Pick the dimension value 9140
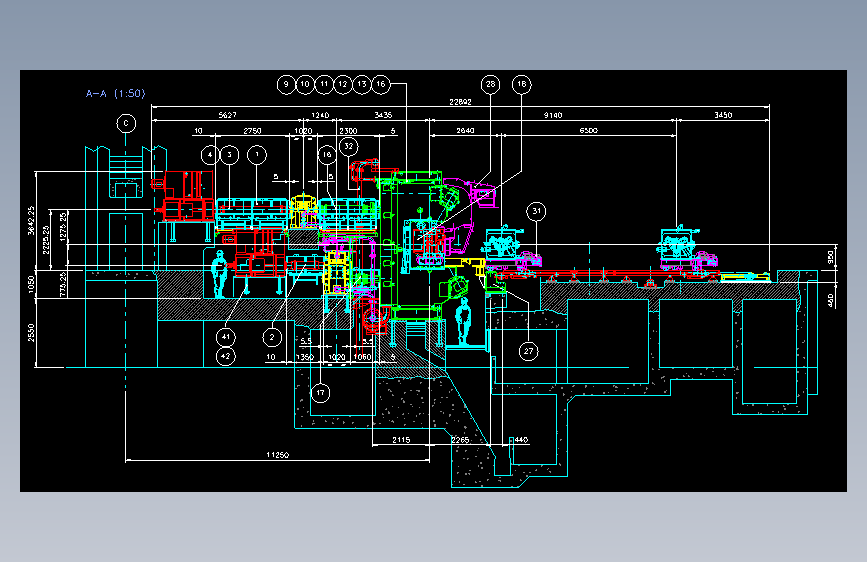The height and width of the screenshot is (562, 867). (553, 115)
